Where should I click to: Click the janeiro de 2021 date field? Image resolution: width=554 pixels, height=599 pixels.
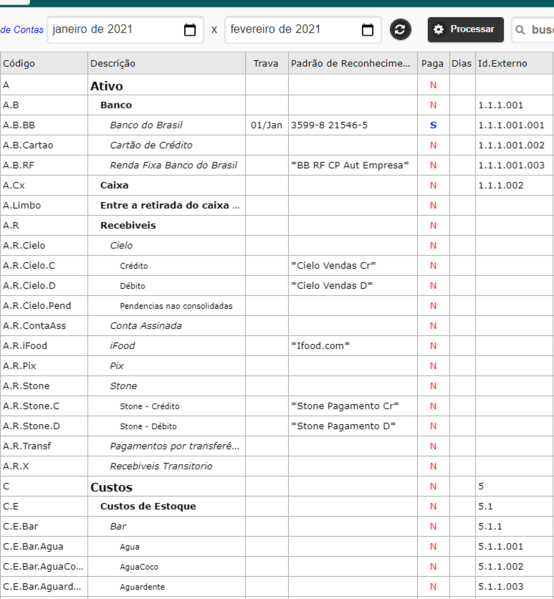125,29
